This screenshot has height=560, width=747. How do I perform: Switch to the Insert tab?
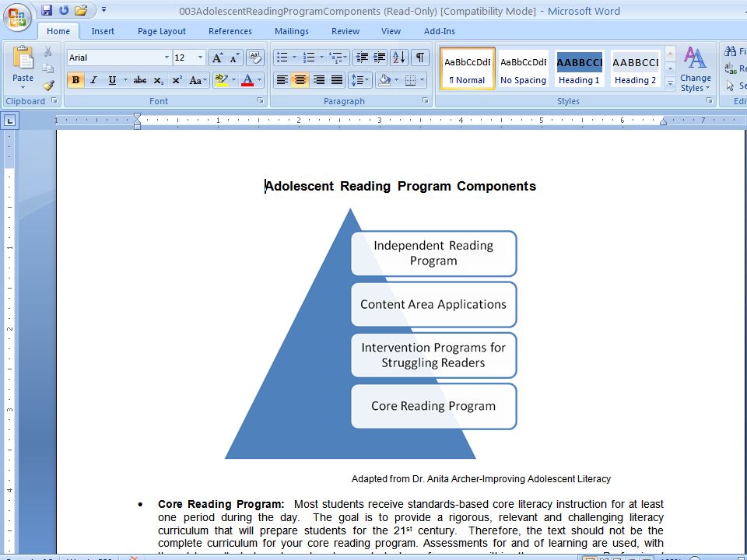(x=103, y=31)
